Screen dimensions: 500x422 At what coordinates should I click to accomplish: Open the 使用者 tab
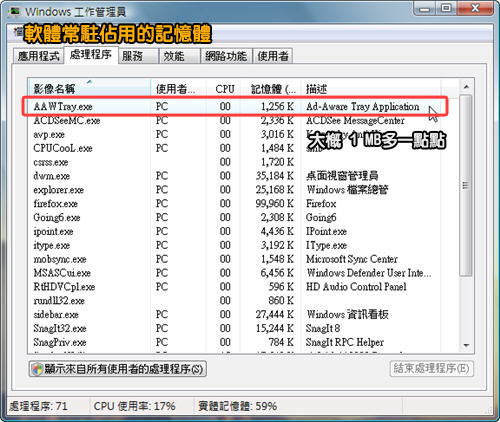coord(273,56)
